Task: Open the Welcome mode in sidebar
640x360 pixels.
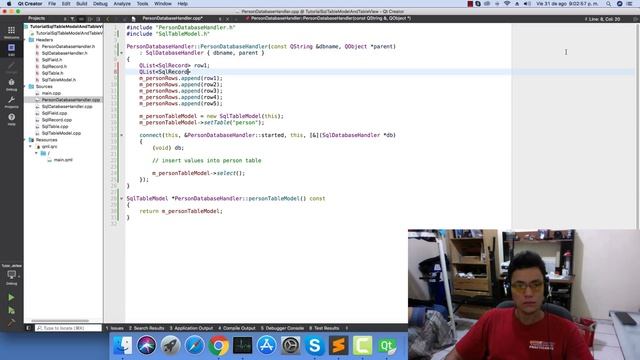Action: tap(11, 32)
